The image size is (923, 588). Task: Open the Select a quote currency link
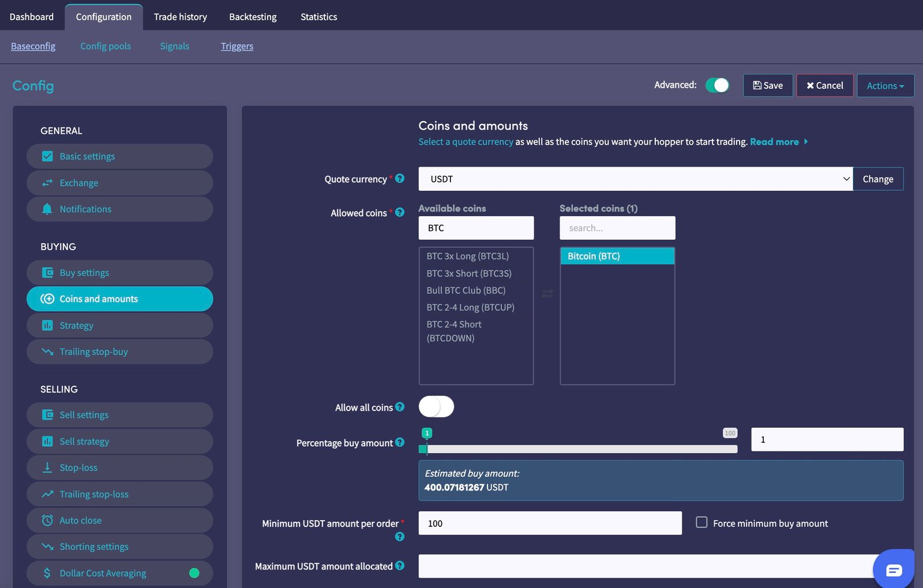coord(466,141)
